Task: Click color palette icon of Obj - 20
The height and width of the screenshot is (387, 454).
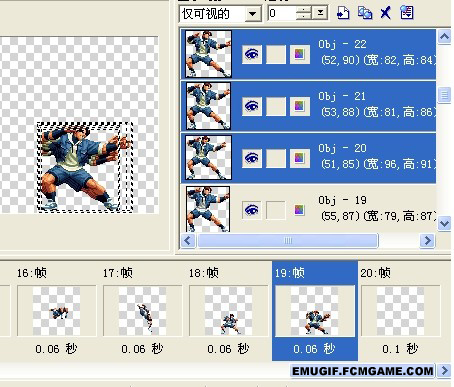Action: pyautogui.click(x=299, y=158)
